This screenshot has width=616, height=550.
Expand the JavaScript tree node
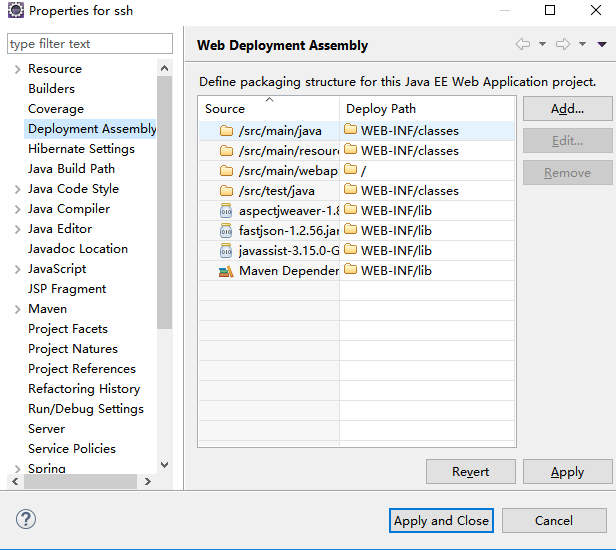click(x=17, y=269)
